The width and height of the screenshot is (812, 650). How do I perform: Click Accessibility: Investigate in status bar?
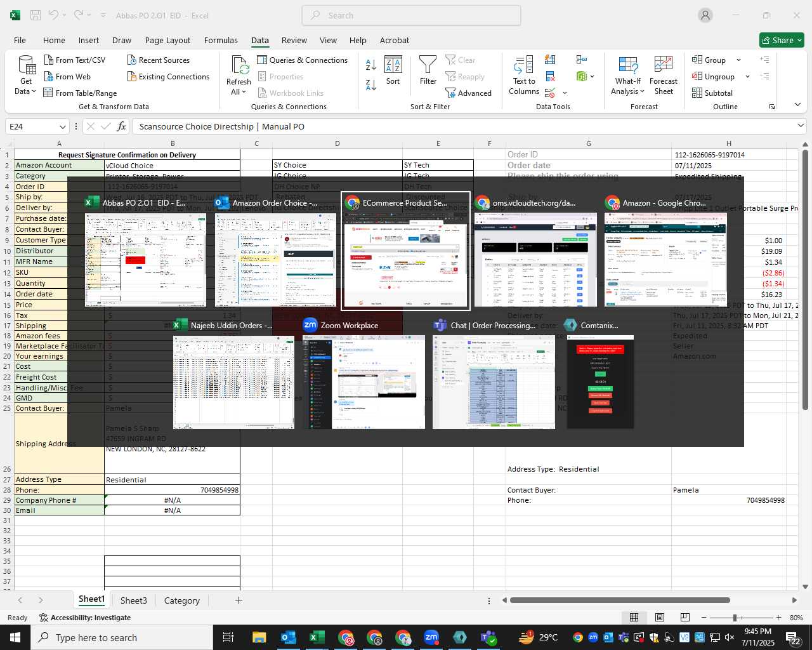[85, 618]
